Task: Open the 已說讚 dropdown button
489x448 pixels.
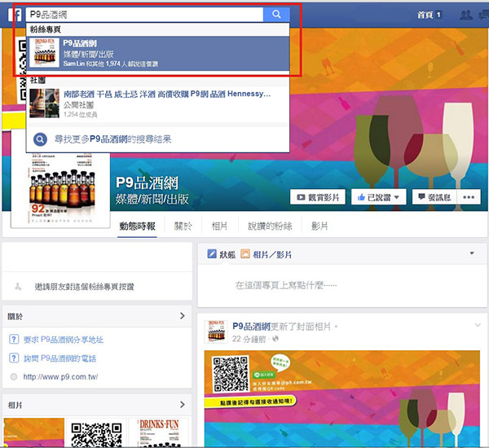Action: [379, 197]
